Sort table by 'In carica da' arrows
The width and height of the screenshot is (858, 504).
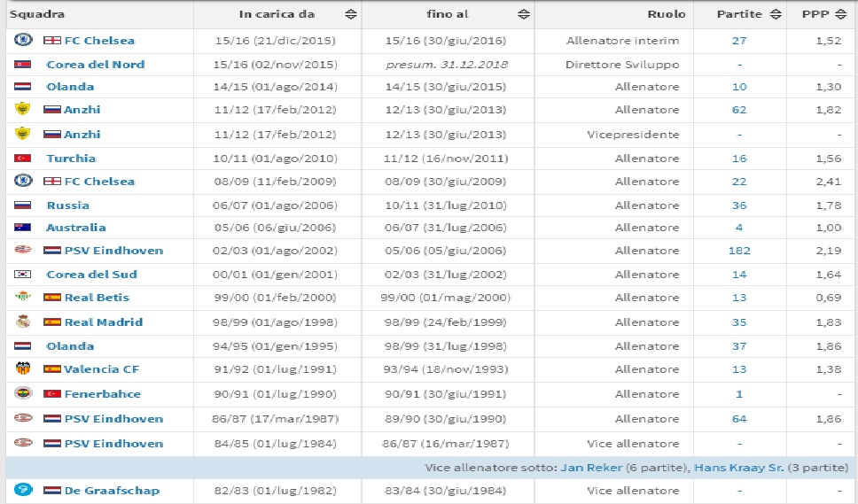[x=351, y=14]
